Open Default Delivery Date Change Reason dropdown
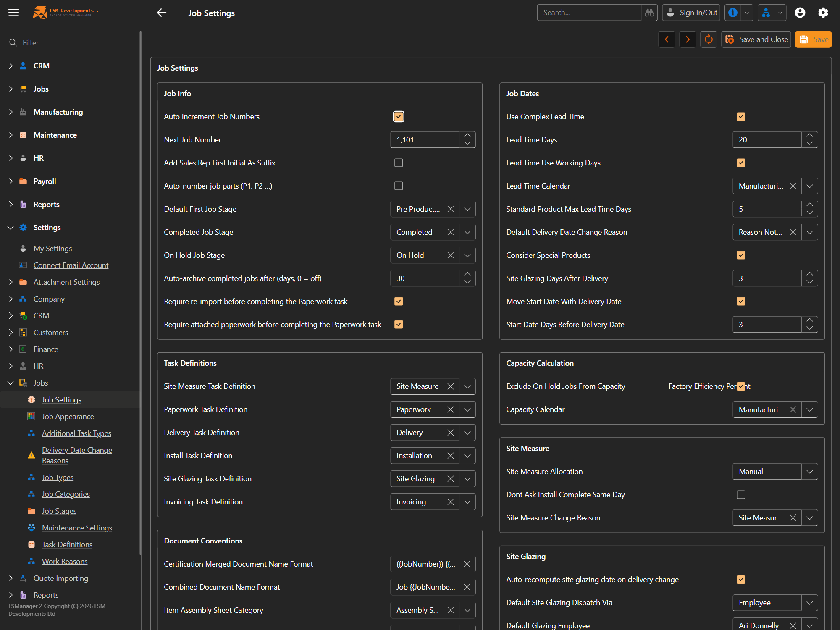Screen dimensions: 840x630 [x=809, y=232]
